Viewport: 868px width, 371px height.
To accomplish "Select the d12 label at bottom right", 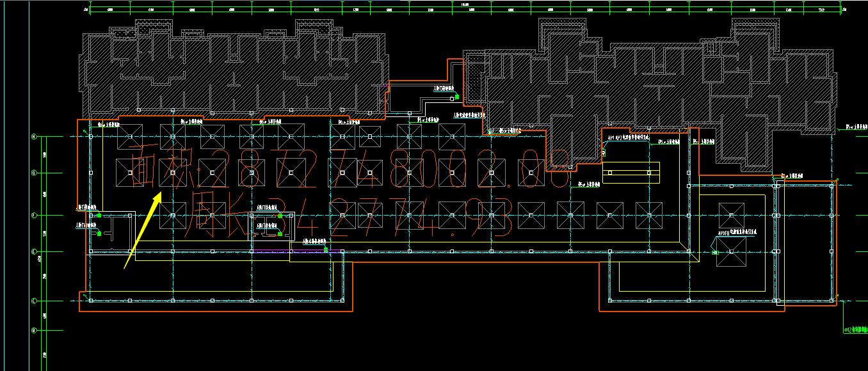I will (x=856, y=330).
